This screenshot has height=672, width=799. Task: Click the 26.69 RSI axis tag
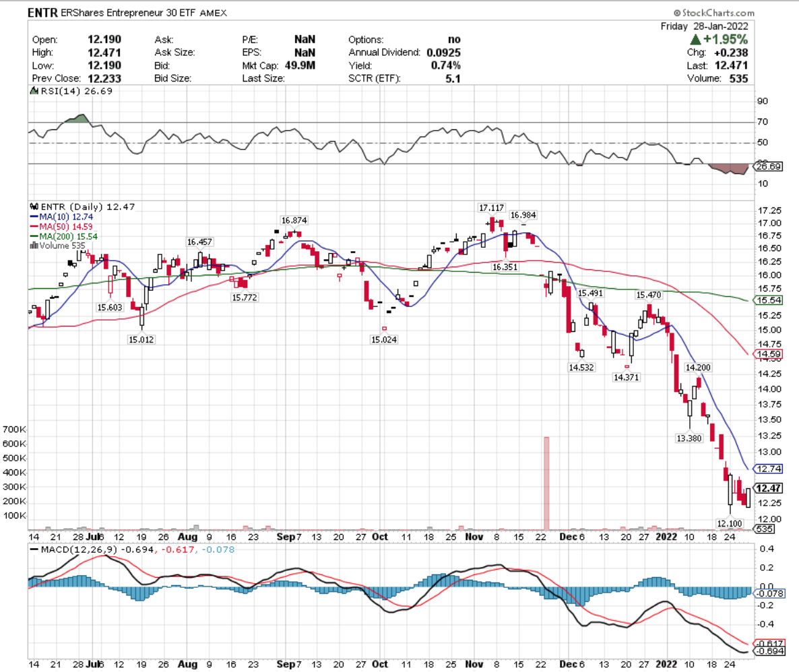pyautogui.click(x=769, y=166)
